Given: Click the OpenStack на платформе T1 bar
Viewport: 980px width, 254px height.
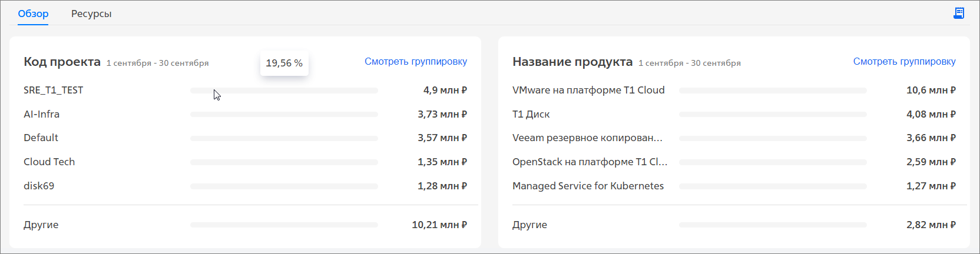Looking at the screenshot, I should (773, 162).
